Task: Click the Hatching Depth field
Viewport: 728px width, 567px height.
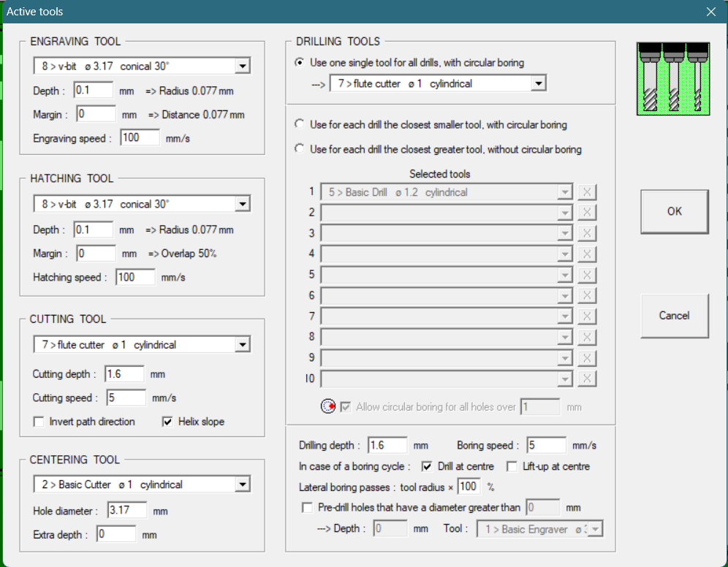Action: point(93,229)
